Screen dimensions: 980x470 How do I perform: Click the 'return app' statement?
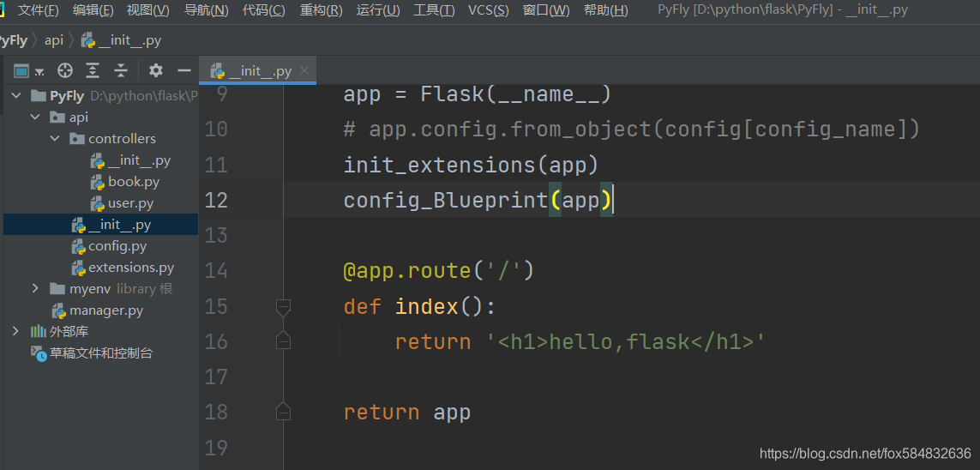coord(407,413)
